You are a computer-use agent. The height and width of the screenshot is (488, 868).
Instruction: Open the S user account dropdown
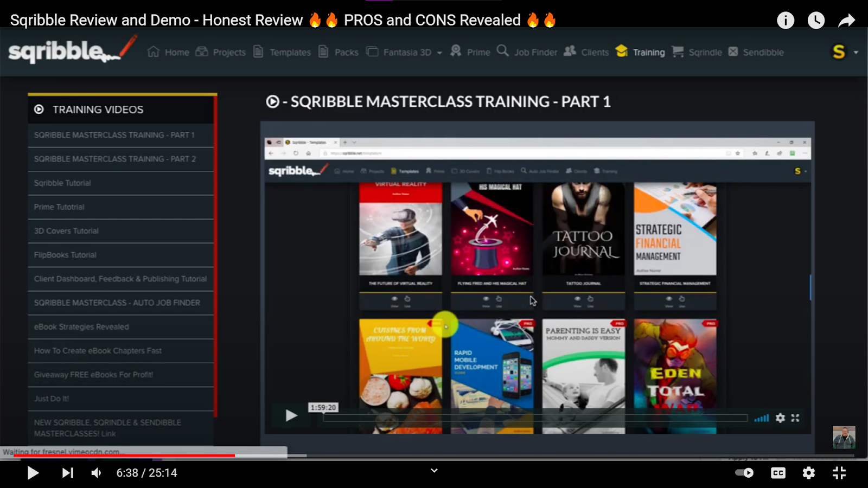point(845,52)
